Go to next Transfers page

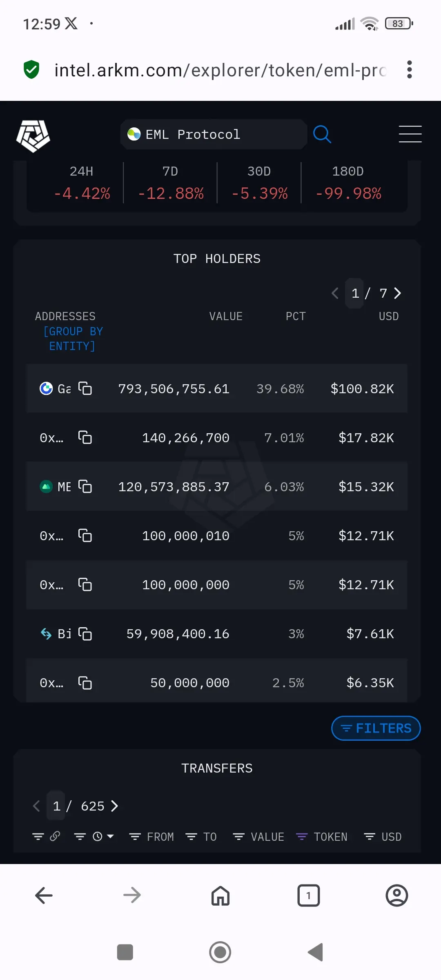pyautogui.click(x=115, y=806)
